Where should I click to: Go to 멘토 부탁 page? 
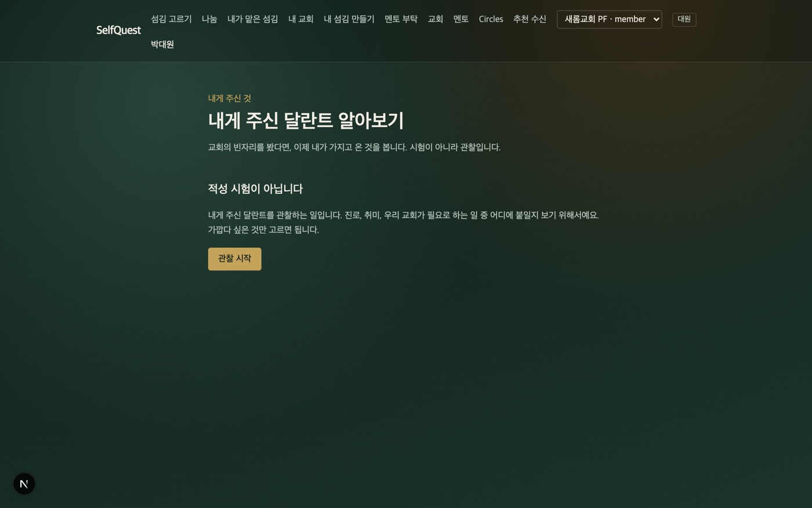[401, 19]
